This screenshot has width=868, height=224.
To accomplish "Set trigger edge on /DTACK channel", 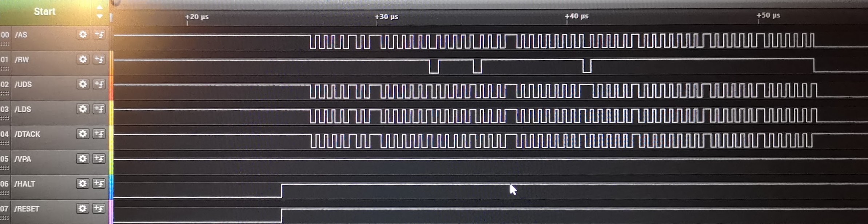I will tap(99, 134).
